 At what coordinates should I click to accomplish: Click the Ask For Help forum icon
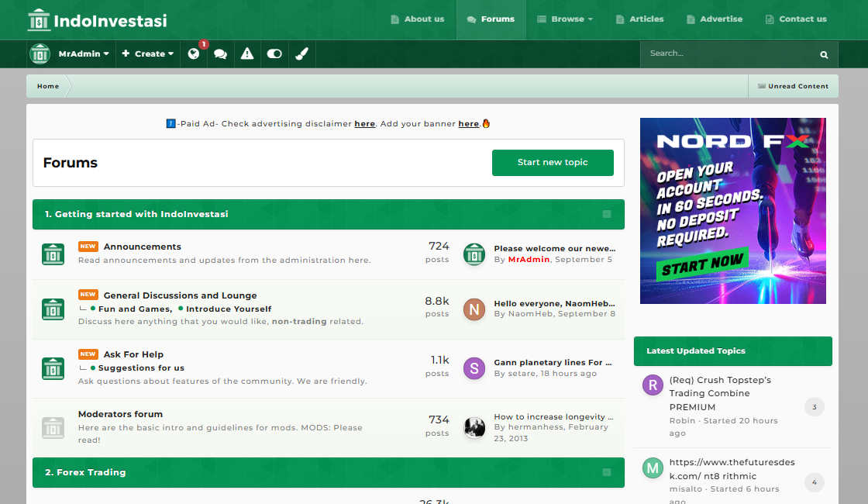point(53,368)
